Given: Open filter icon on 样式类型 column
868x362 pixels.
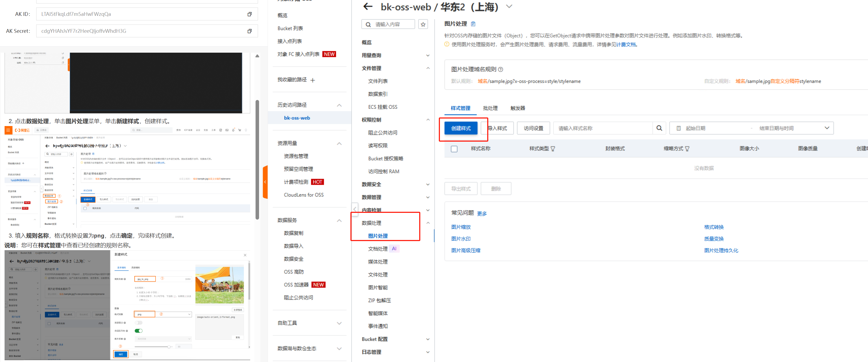Looking at the screenshot, I should point(553,149).
